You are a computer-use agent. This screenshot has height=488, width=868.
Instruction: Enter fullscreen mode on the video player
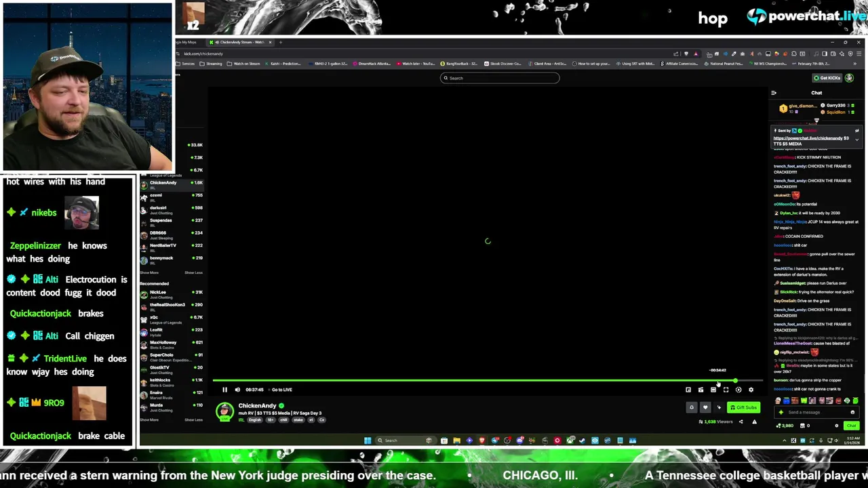(x=726, y=390)
